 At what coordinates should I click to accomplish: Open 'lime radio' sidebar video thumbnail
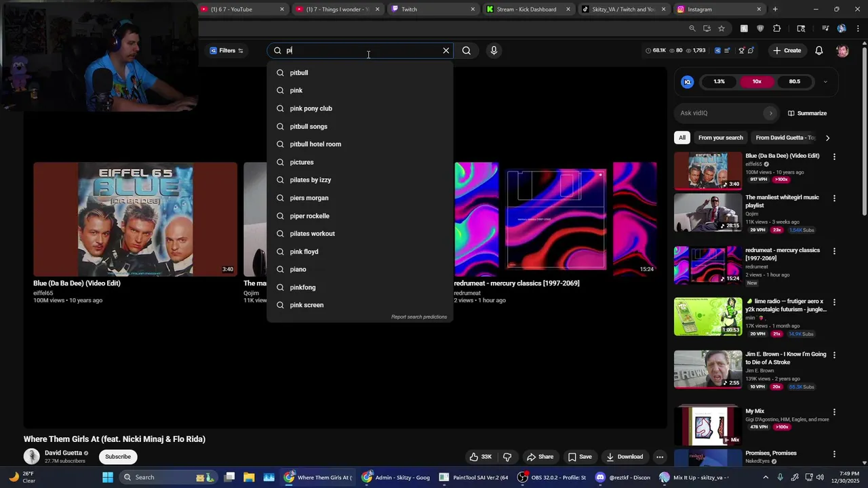pyautogui.click(x=708, y=317)
